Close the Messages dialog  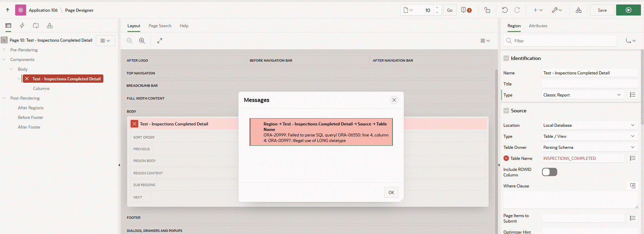tap(394, 100)
